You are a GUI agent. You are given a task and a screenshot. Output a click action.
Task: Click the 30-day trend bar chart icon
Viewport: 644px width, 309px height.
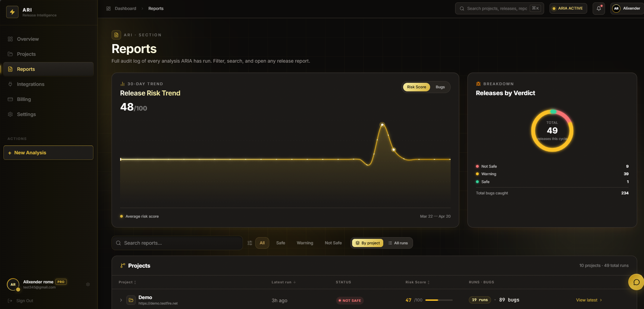pyautogui.click(x=123, y=84)
